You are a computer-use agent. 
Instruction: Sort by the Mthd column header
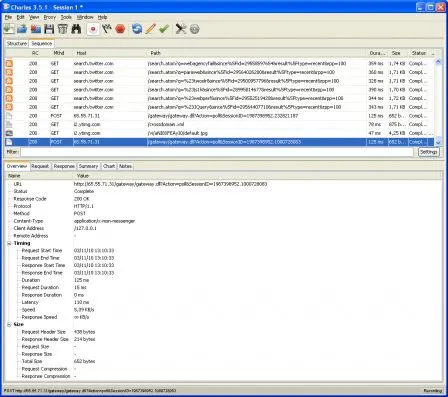[59, 53]
